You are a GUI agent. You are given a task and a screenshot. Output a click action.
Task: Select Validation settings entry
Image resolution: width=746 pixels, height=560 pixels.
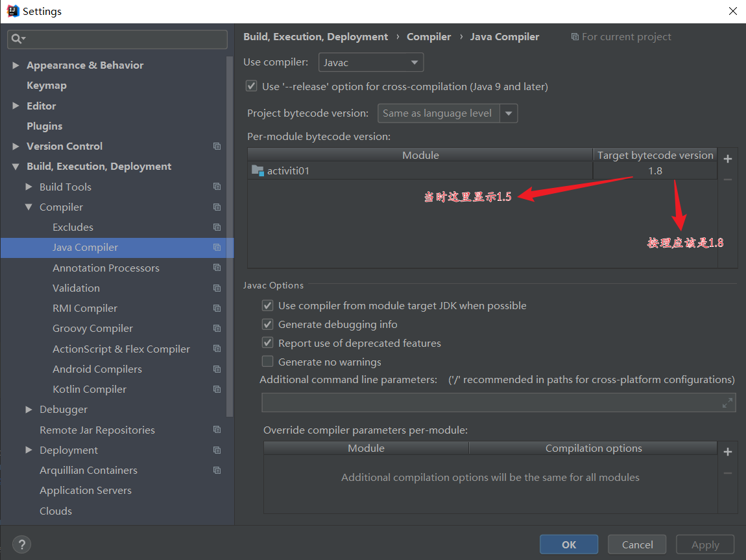76,288
